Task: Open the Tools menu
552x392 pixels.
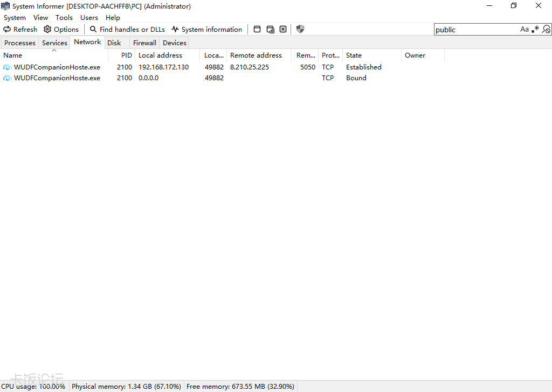Action: tap(64, 18)
